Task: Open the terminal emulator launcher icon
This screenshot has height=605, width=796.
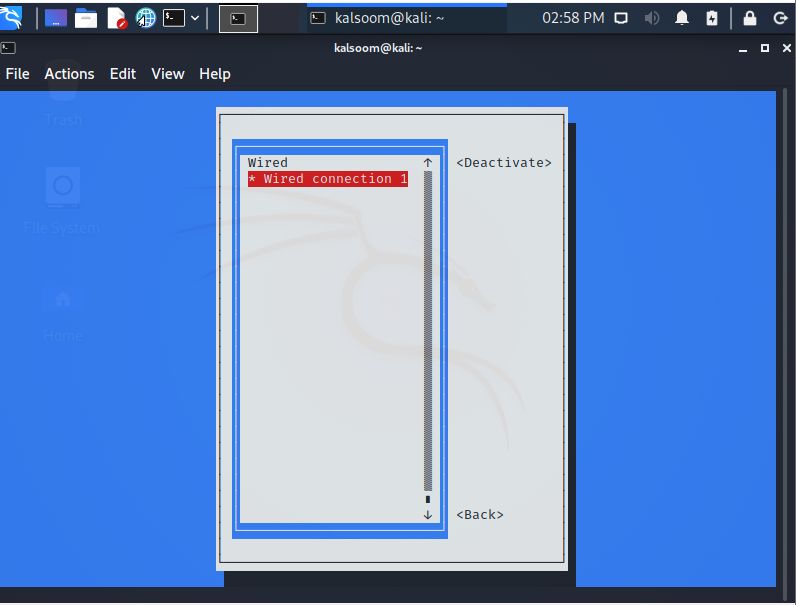Action: 174,18
